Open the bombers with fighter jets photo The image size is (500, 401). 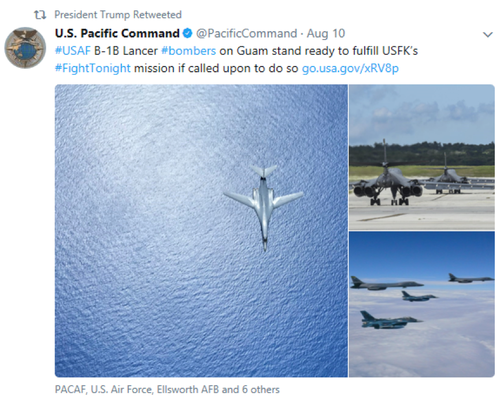[422, 304]
